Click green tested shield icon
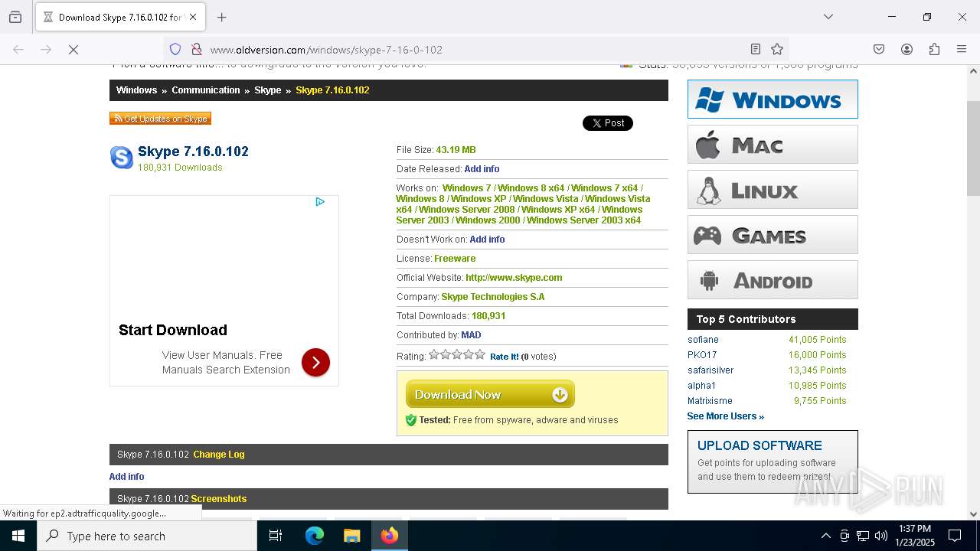Screen dimensions: 980x551 (411, 420)
